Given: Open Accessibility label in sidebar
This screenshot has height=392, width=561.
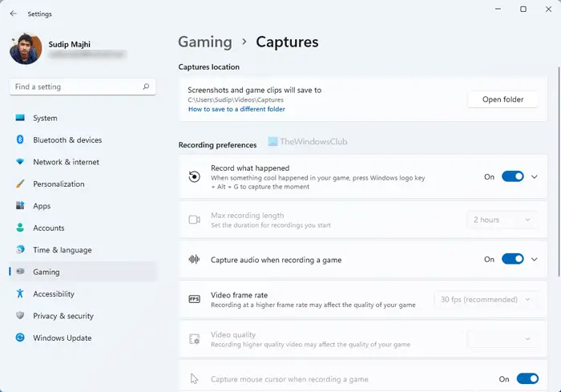Looking at the screenshot, I should point(54,294).
